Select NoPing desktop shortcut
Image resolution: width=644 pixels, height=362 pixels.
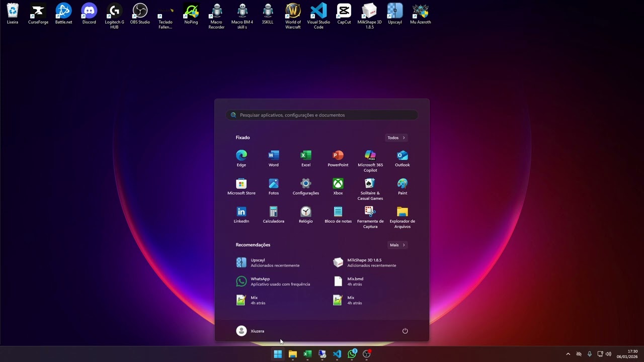coord(191,14)
